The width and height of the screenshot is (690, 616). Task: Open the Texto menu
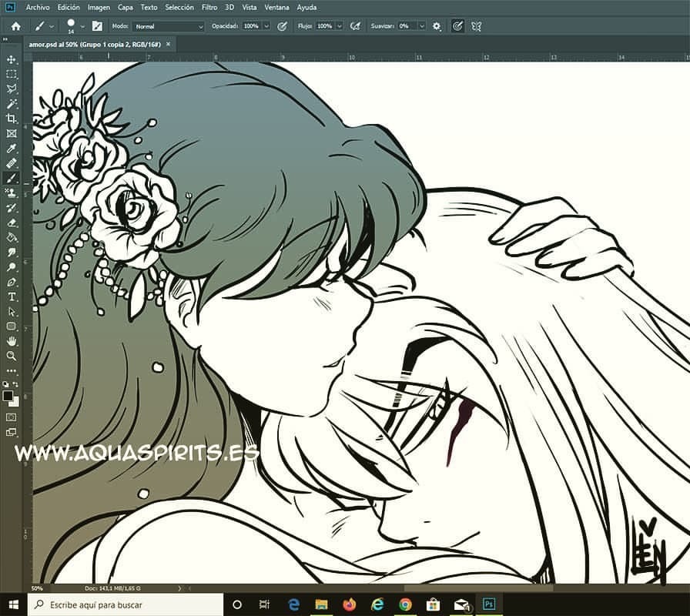click(x=149, y=8)
